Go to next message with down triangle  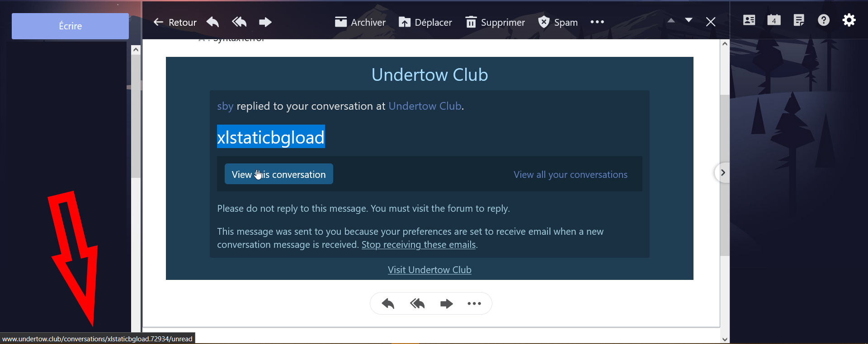click(x=689, y=21)
